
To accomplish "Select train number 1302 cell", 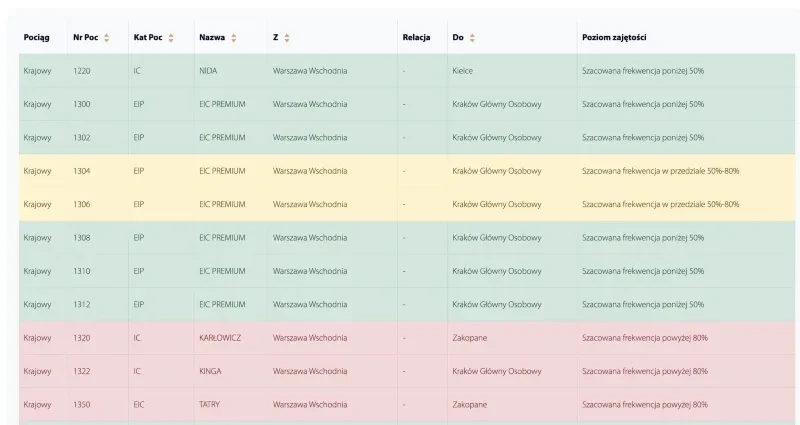I will pyautogui.click(x=82, y=138).
